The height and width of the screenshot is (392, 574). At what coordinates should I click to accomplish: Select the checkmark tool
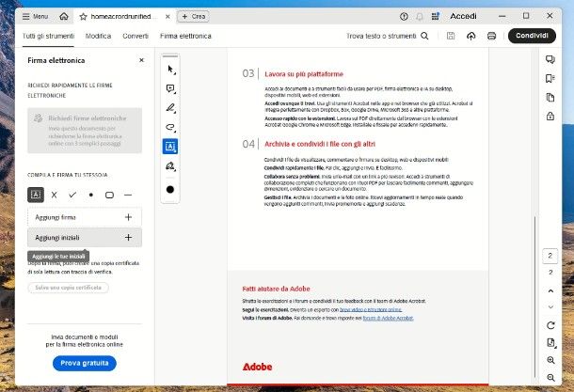pyautogui.click(x=72, y=195)
